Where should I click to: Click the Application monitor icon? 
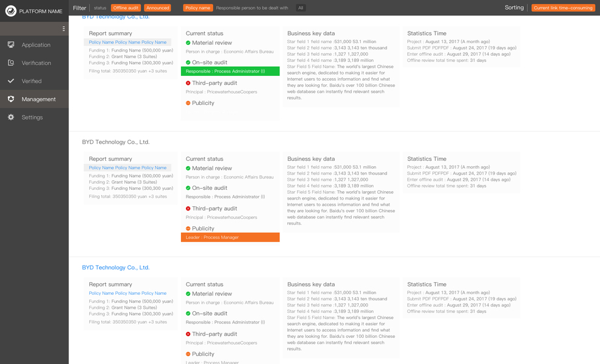[x=11, y=45]
